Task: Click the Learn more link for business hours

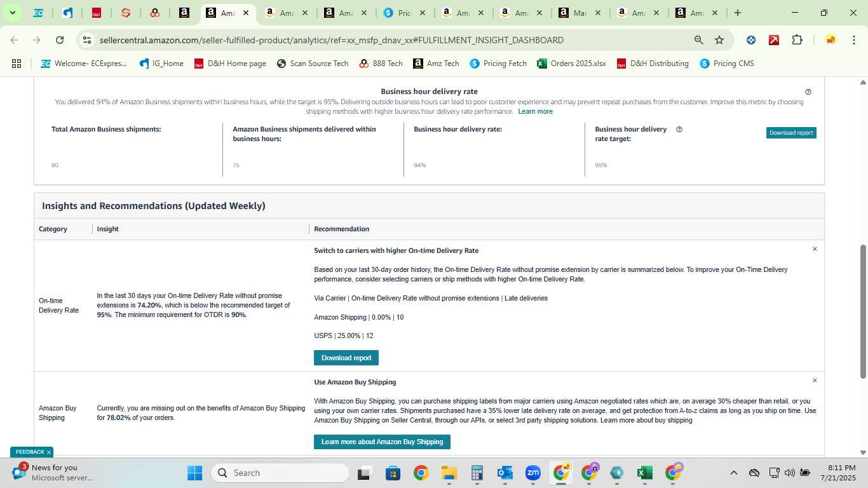Action: [535, 111]
